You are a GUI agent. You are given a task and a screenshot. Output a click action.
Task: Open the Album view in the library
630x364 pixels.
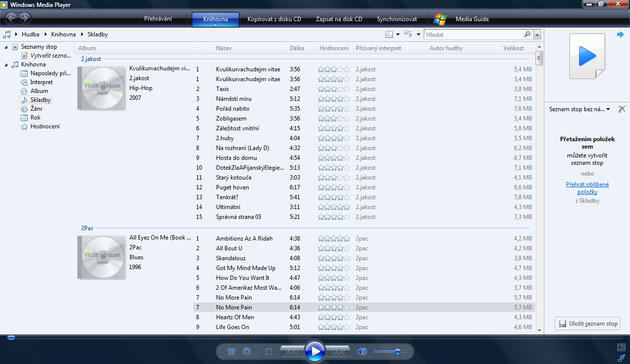pos(39,91)
